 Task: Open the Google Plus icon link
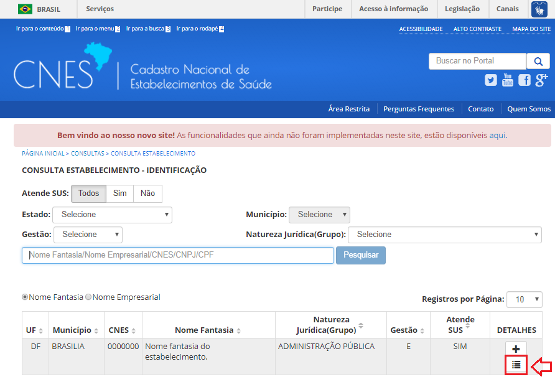tap(541, 80)
